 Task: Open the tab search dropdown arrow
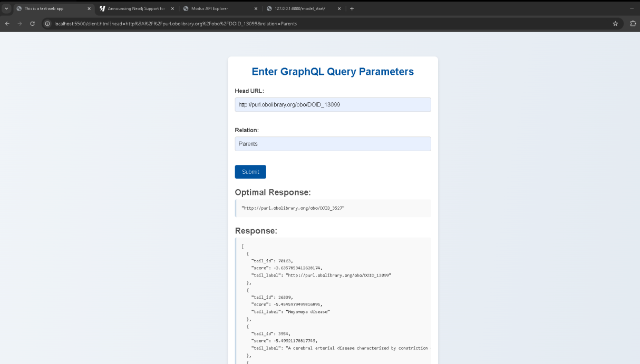pos(6,8)
